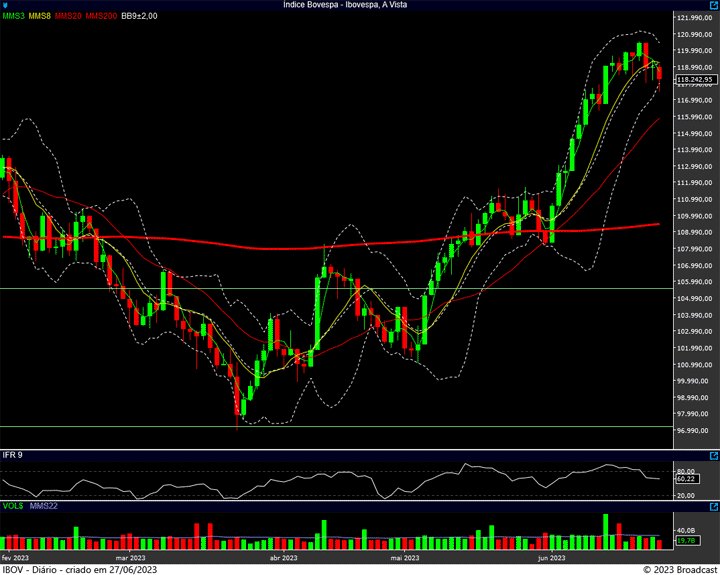
Task: Click the jun 2023 date on time axis
Action: coord(551,557)
